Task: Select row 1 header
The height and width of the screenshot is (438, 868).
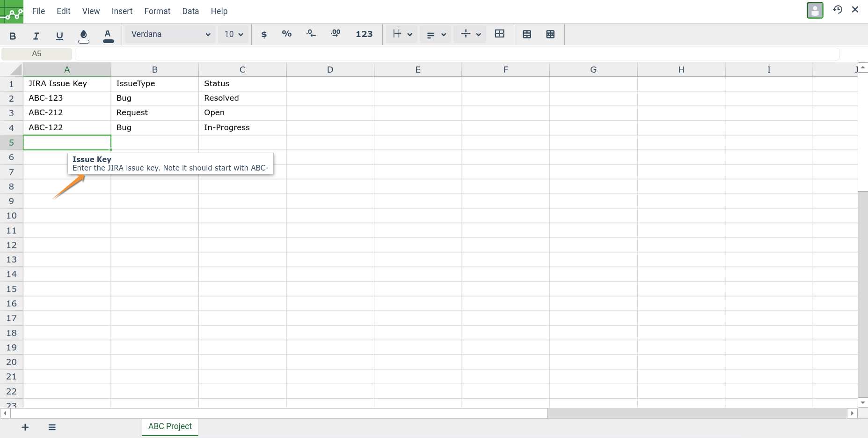Action: pos(11,84)
